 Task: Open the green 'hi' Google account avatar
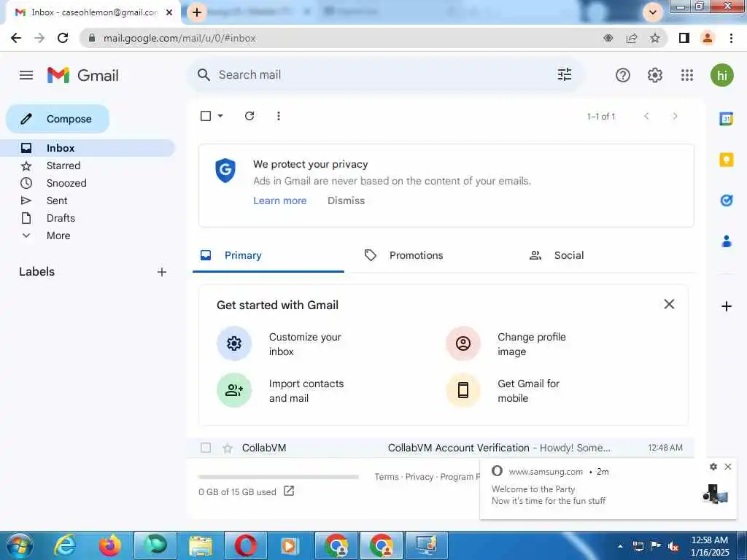[x=721, y=75]
